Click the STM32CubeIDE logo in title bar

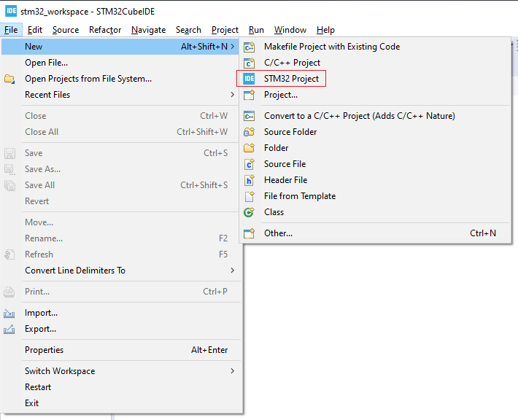(x=11, y=11)
